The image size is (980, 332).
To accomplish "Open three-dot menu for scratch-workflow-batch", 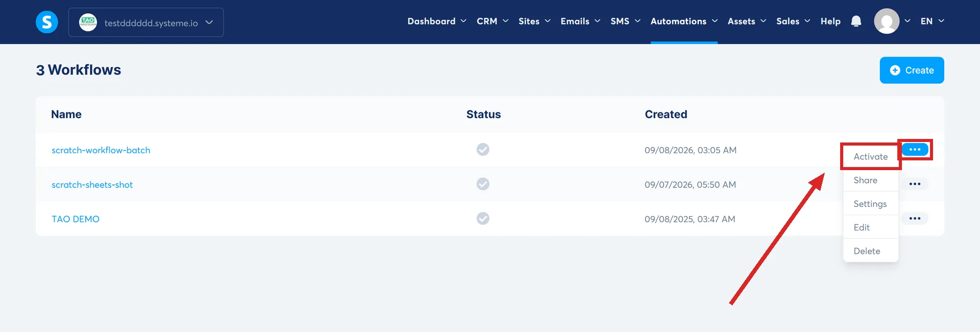I will 915,149.
